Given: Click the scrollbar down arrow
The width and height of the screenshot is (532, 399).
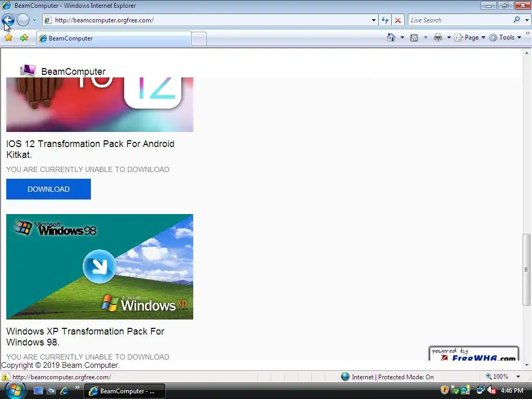Looking at the screenshot, I should pyautogui.click(x=527, y=365).
